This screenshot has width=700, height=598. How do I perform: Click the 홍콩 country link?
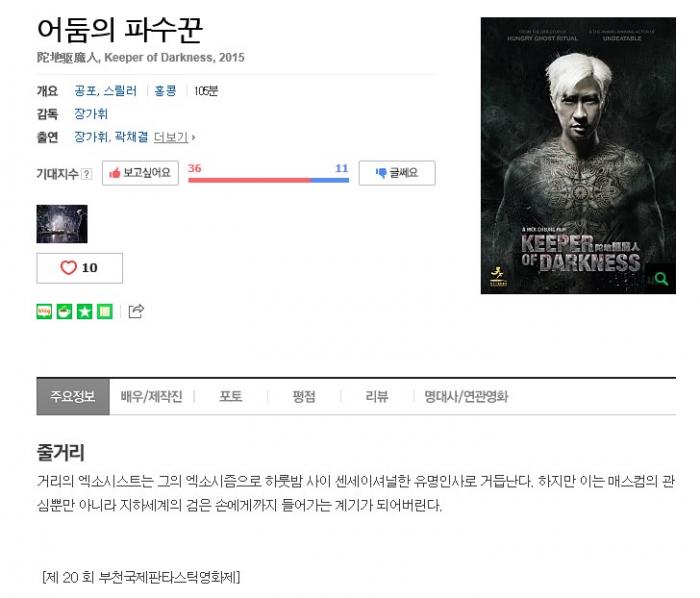165,91
